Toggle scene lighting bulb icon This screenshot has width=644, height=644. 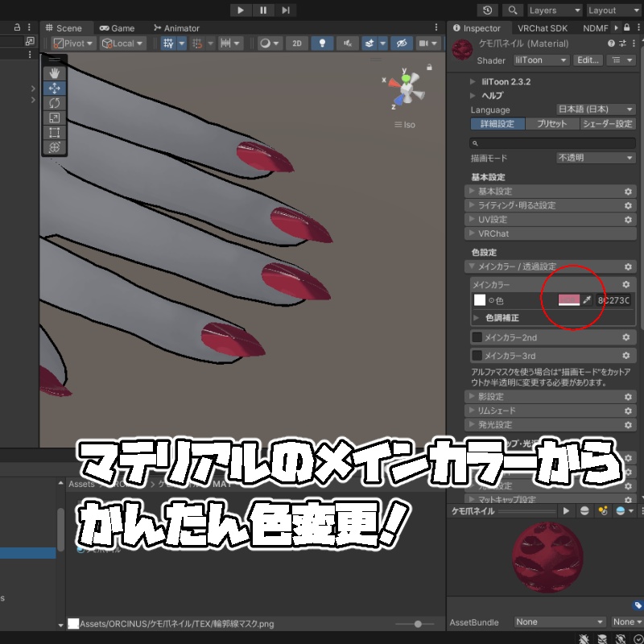pyautogui.click(x=323, y=43)
